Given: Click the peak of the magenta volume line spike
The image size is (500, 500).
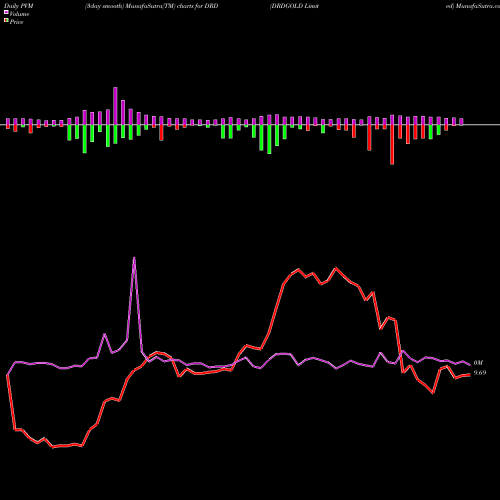Looking at the screenshot, I should coord(134,258).
